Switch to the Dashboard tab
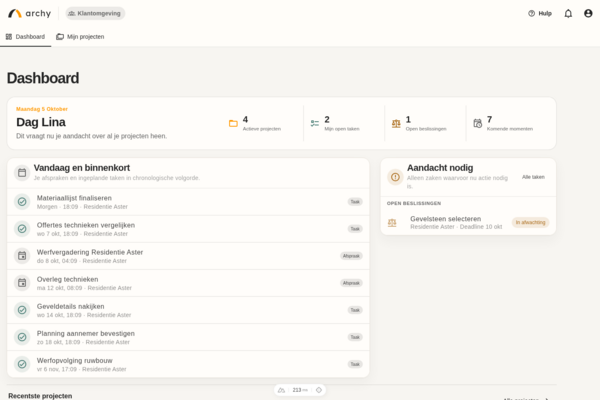 point(25,37)
